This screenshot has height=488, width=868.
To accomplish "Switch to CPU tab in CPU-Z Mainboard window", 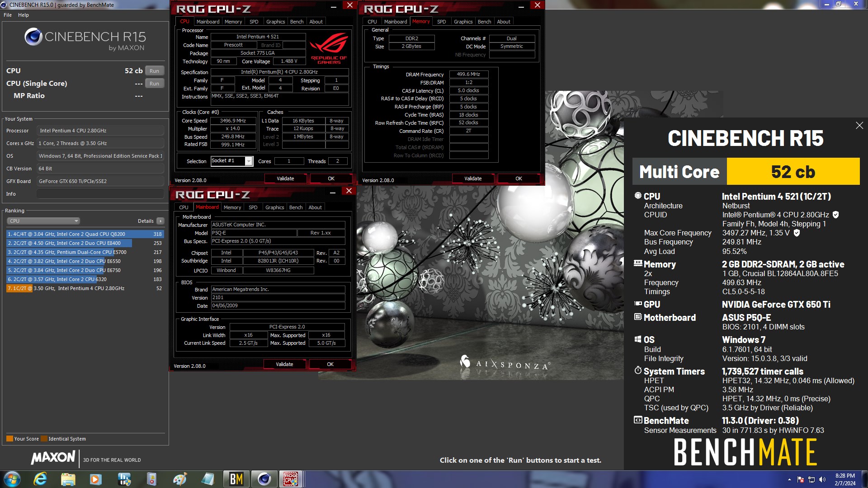I will [x=184, y=207].
